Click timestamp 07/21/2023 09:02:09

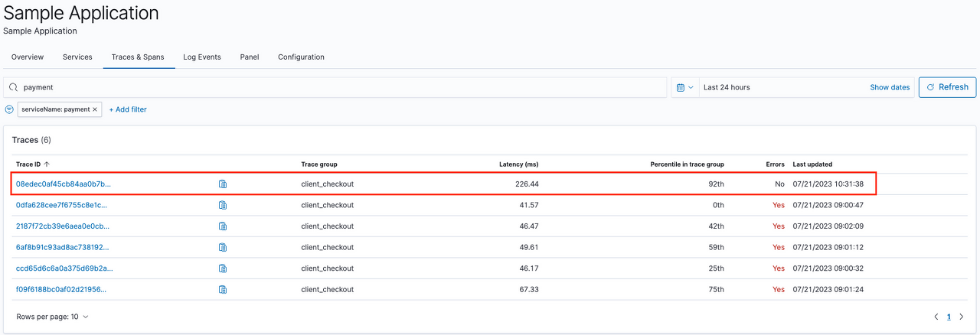click(828, 226)
